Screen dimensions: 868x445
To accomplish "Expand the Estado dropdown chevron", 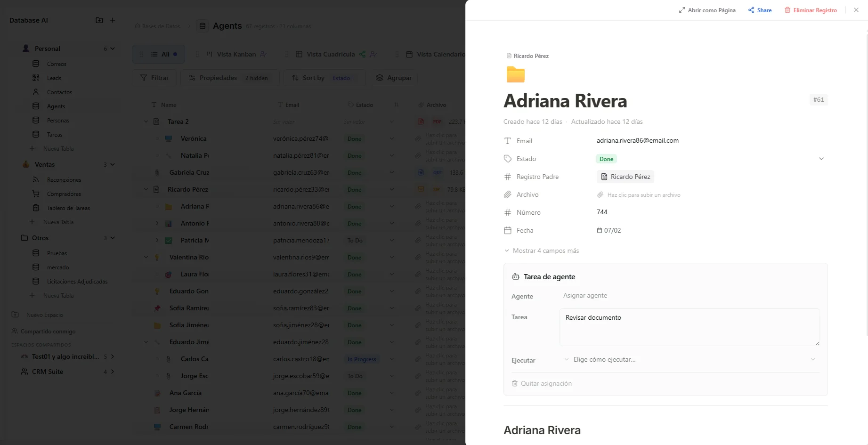I will coord(821,159).
